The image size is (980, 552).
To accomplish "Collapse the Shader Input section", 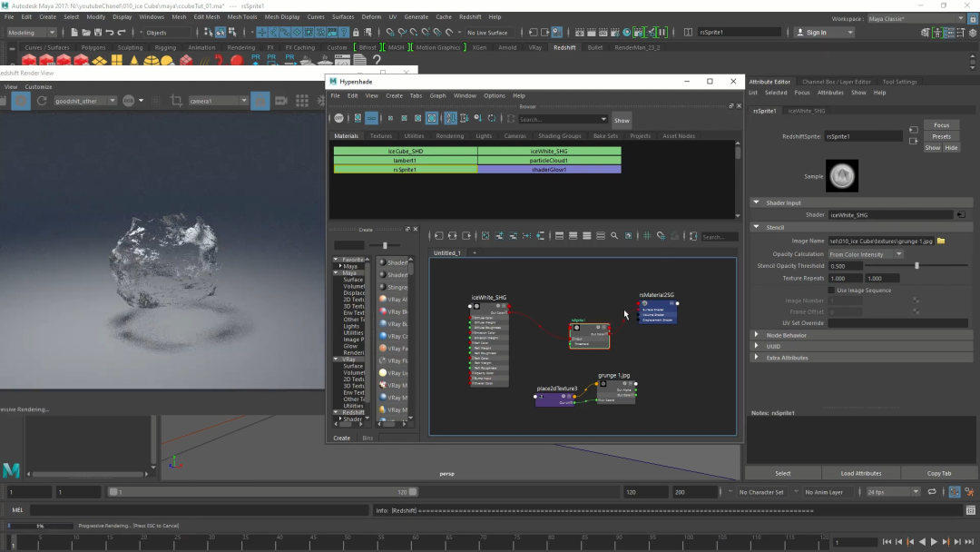I will point(756,202).
